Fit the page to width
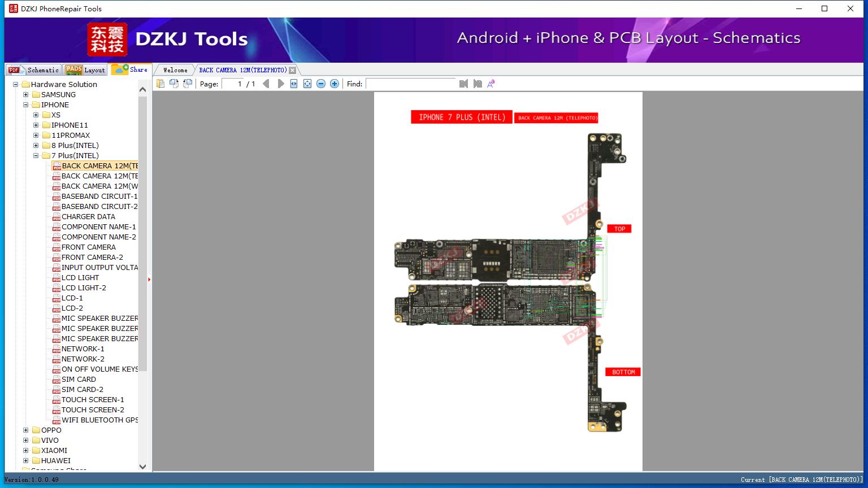 pos(294,84)
